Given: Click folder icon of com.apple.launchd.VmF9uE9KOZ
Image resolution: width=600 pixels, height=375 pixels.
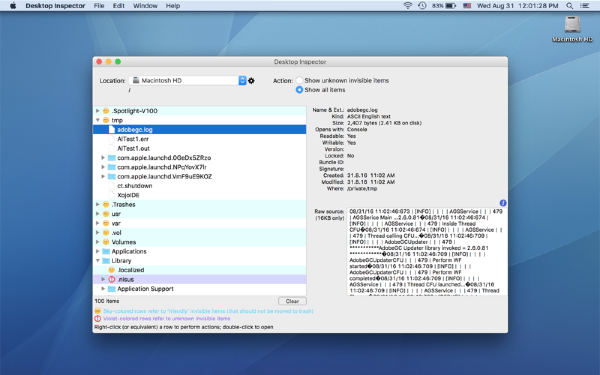Looking at the screenshot, I should coord(112,176).
